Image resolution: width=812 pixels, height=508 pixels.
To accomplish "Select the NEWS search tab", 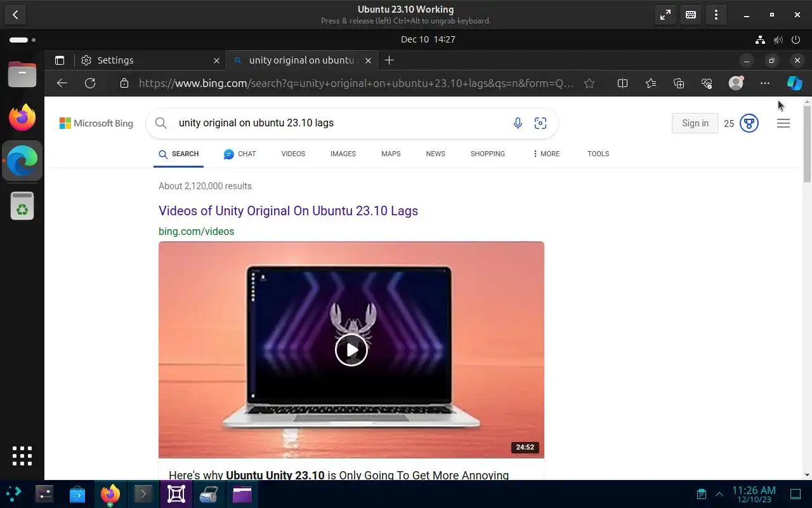I will coord(435,154).
